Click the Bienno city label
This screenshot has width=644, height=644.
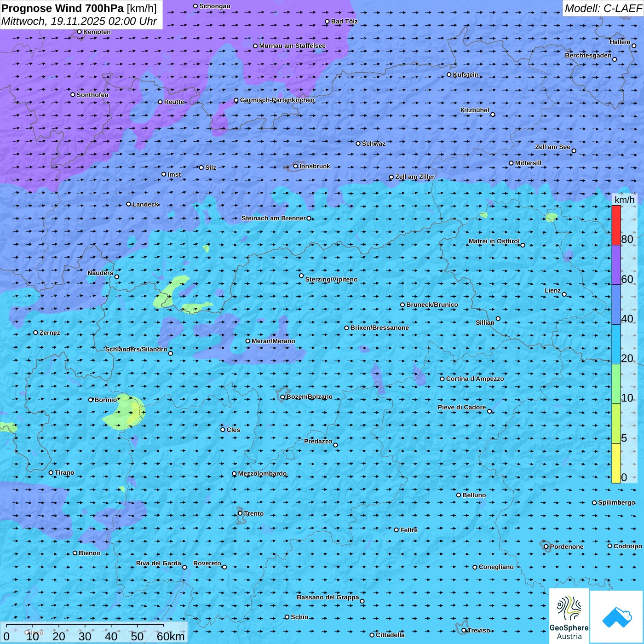click(89, 553)
